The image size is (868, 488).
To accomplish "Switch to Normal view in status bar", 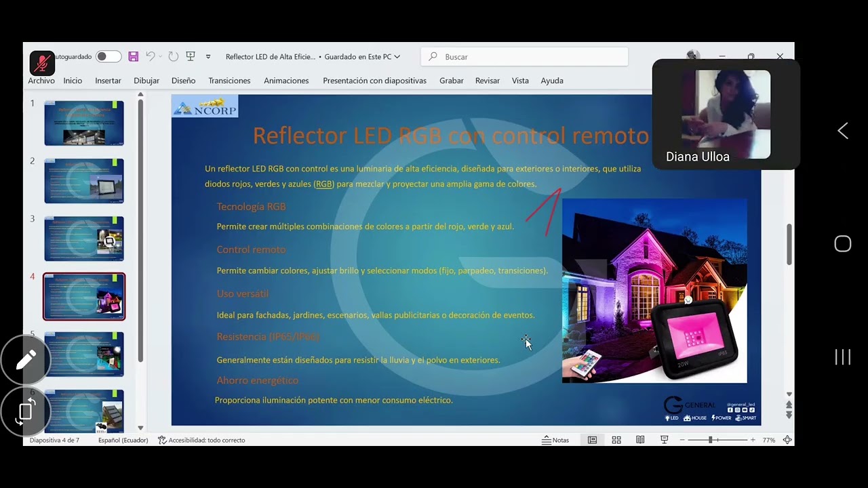I will [x=592, y=440].
